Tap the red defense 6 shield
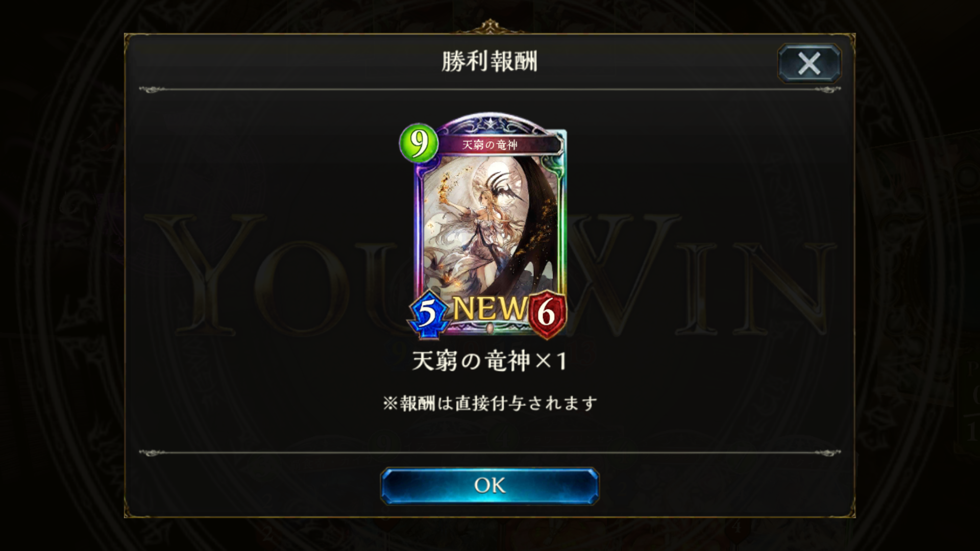Image resolution: width=980 pixels, height=551 pixels. coord(547,313)
